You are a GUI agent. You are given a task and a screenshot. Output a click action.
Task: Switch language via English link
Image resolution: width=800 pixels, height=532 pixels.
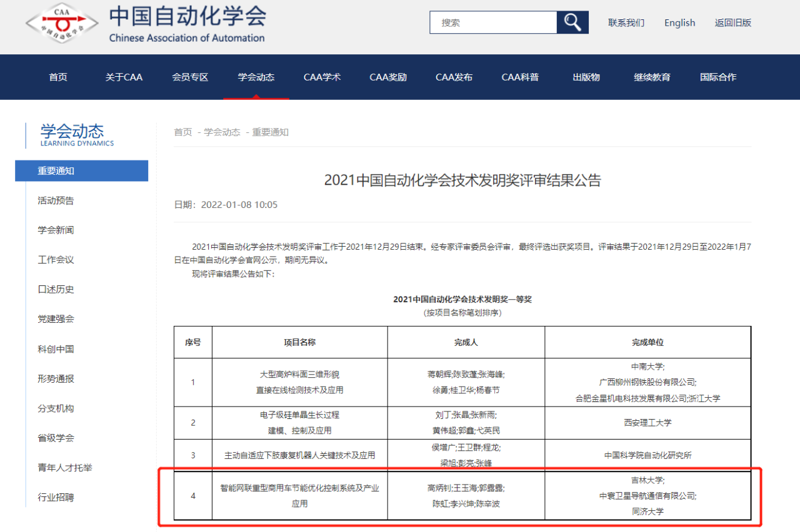coord(680,22)
